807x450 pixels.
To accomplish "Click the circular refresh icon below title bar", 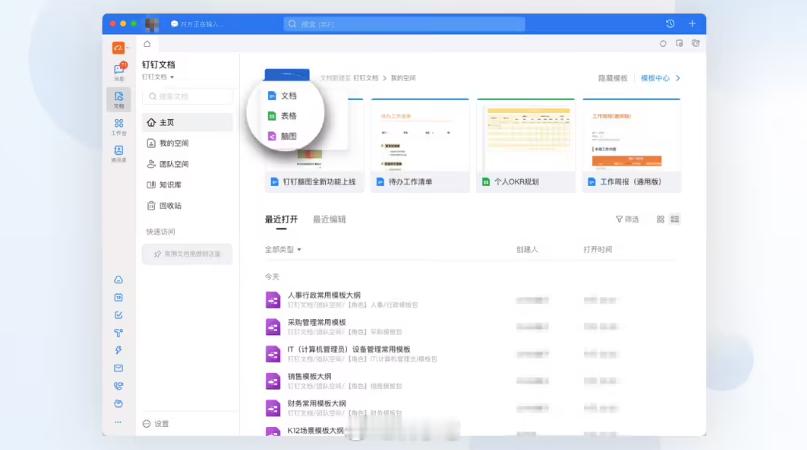I will [x=663, y=44].
